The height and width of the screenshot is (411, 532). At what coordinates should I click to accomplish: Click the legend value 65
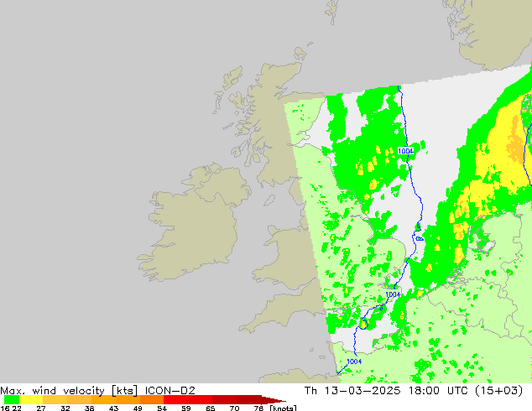[211, 408]
